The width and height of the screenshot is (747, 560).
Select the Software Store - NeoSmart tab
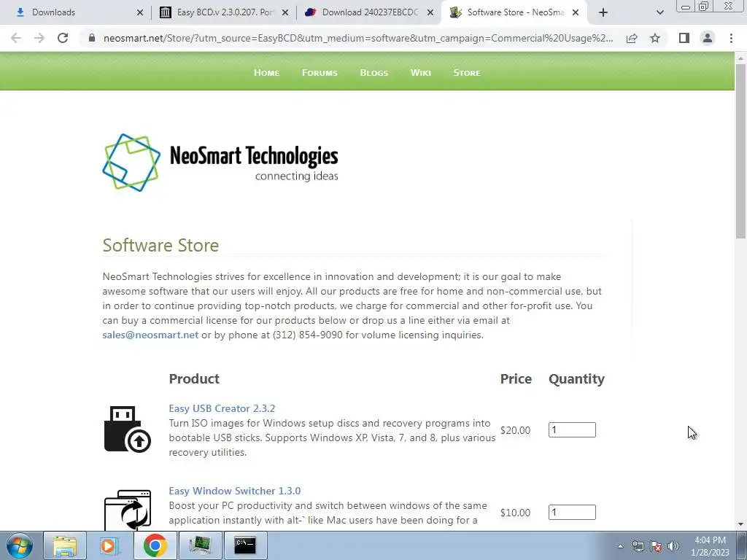click(514, 12)
